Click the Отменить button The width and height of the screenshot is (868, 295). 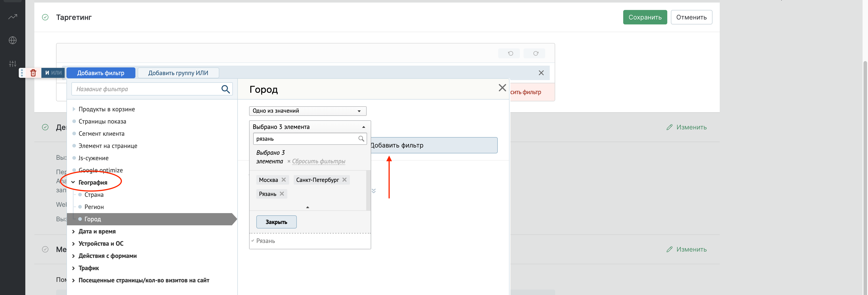691,17
